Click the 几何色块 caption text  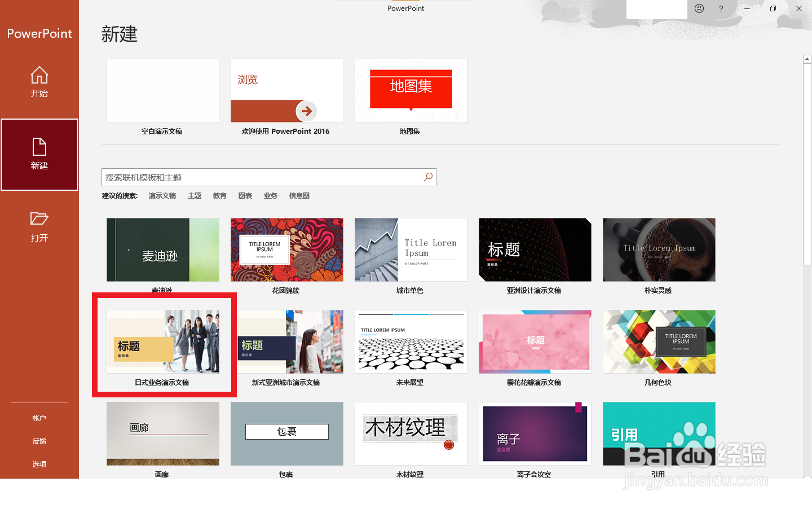tap(658, 383)
